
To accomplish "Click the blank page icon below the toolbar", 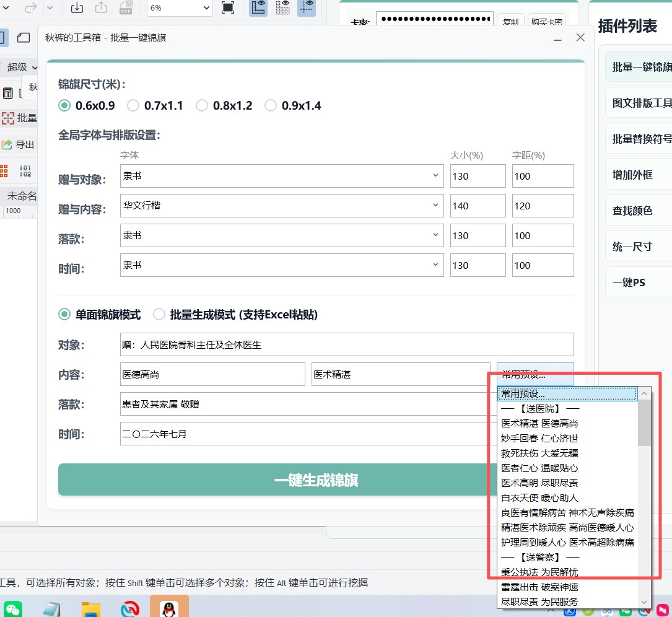I will click(x=24, y=38).
